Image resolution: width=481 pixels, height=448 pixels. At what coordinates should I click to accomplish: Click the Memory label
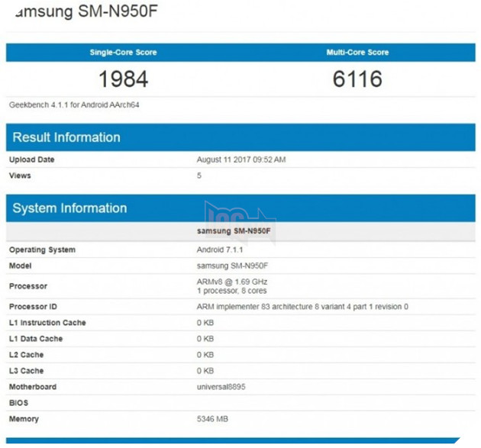(x=24, y=419)
